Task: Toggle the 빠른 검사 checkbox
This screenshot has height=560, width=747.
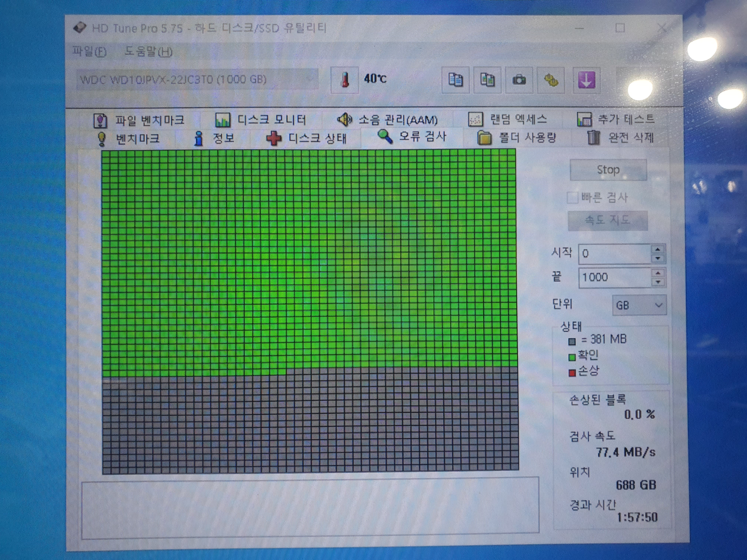Action: [x=572, y=197]
